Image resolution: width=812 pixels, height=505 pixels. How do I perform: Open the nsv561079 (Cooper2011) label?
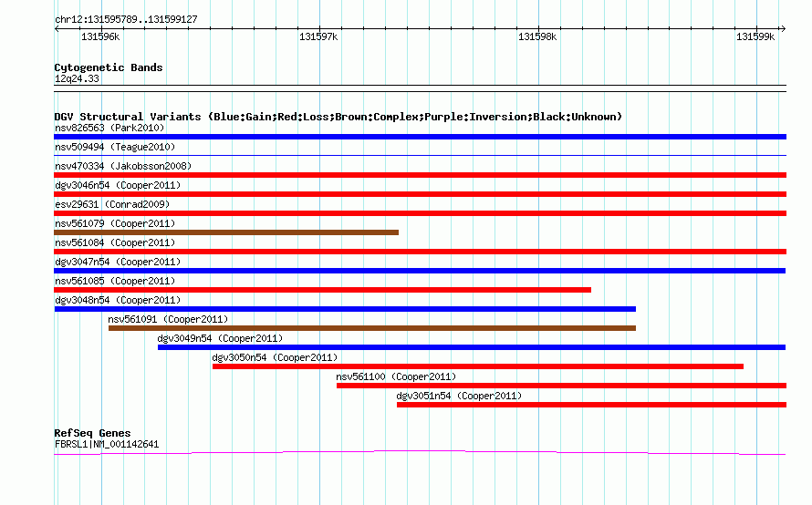click(115, 223)
